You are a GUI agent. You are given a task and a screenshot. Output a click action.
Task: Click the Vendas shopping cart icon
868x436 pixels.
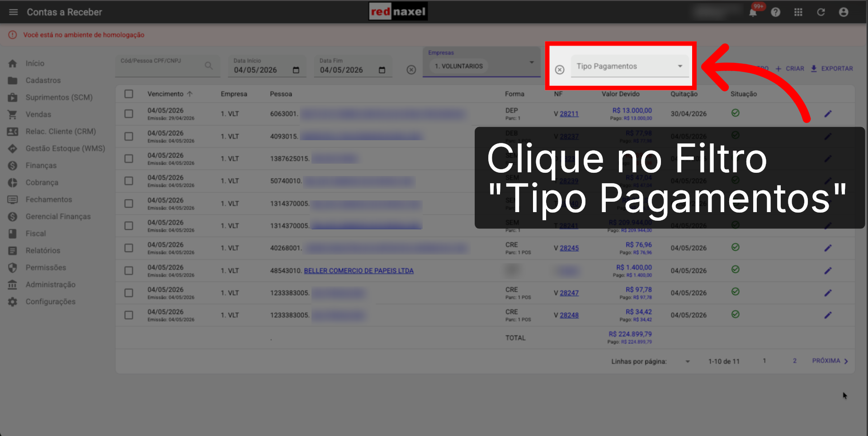(13, 114)
